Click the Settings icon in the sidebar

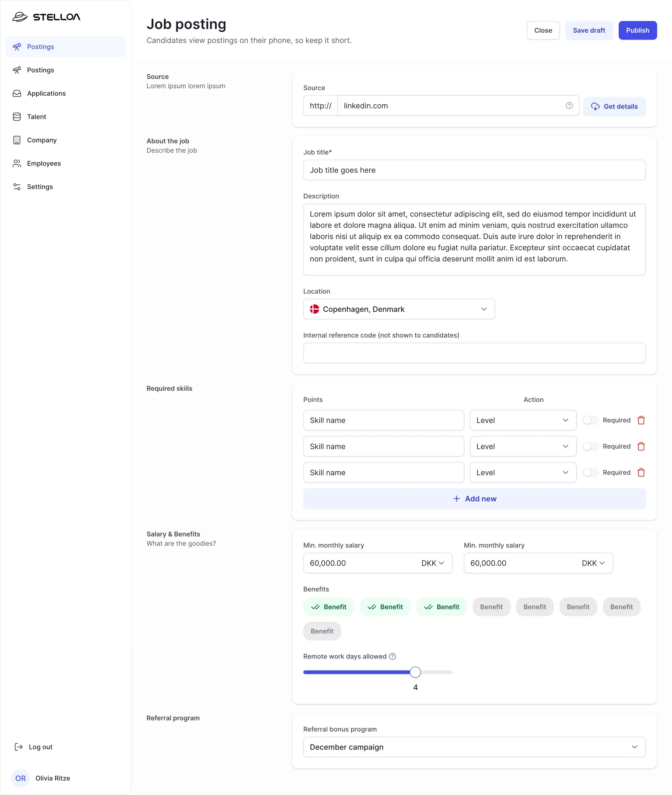(x=17, y=187)
